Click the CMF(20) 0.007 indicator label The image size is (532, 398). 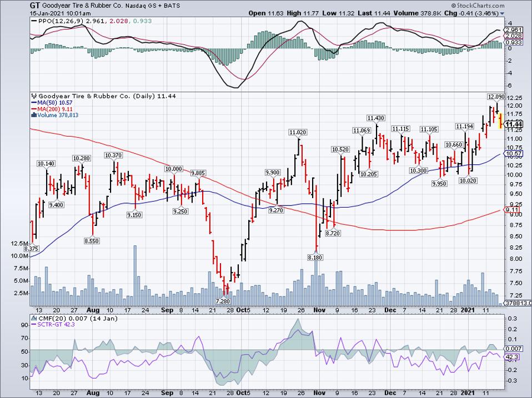tap(77, 318)
